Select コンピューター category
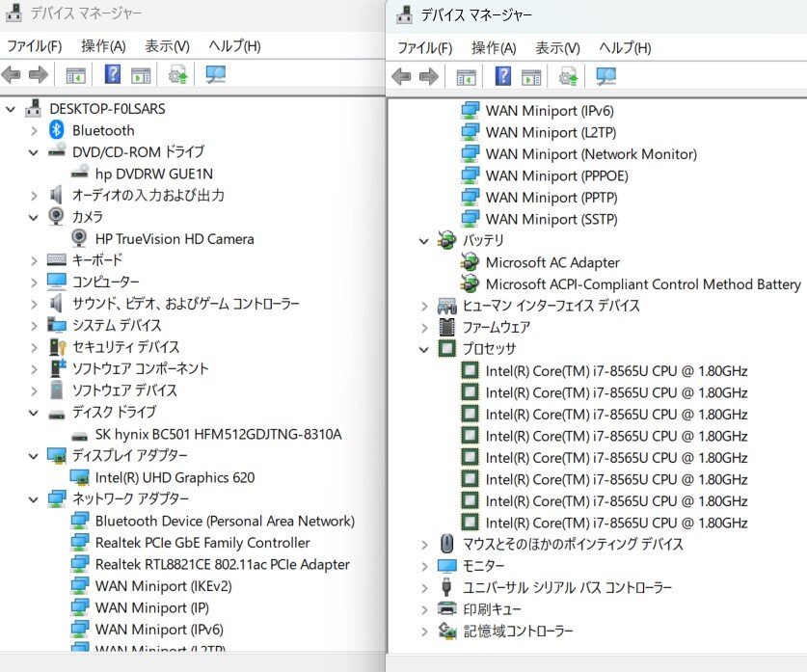The image size is (807, 672). 106,282
